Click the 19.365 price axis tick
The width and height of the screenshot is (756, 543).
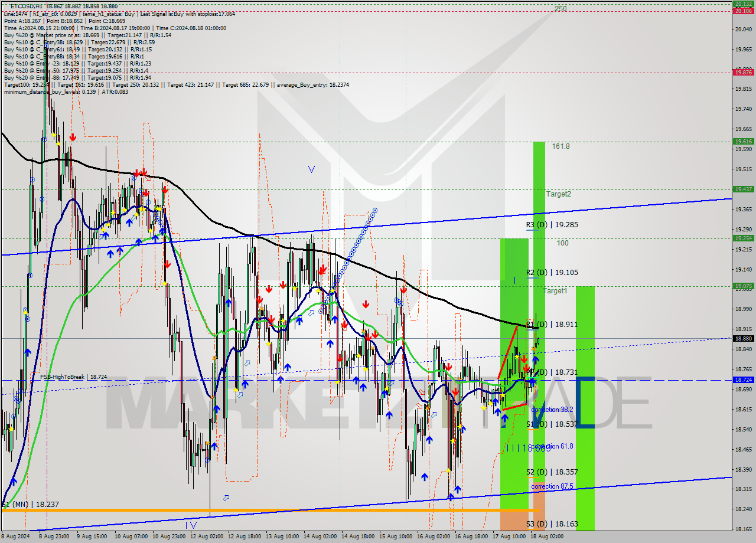click(744, 209)
